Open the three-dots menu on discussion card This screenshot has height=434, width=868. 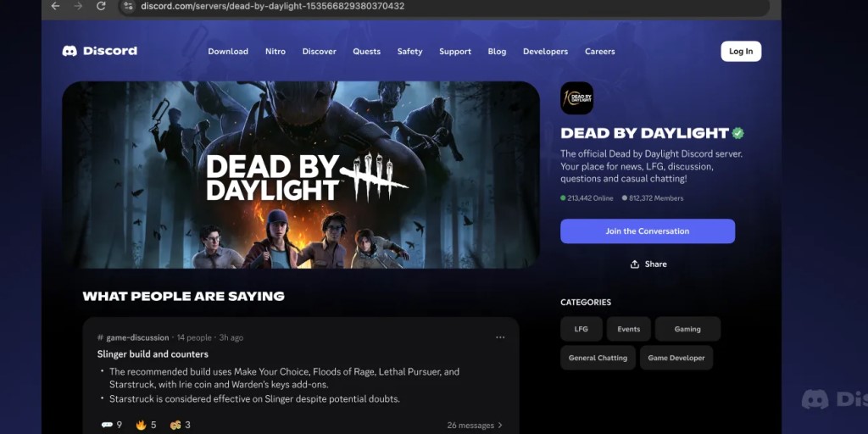click(500, 337)
